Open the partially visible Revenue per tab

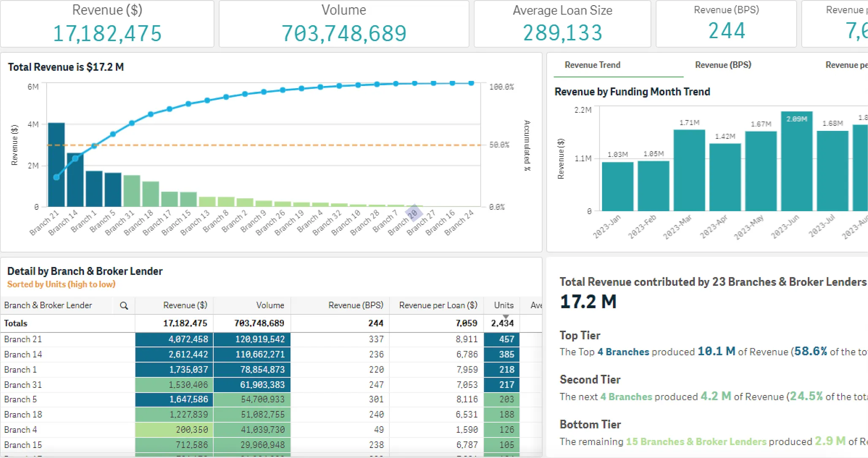click(x=846, y=65)
